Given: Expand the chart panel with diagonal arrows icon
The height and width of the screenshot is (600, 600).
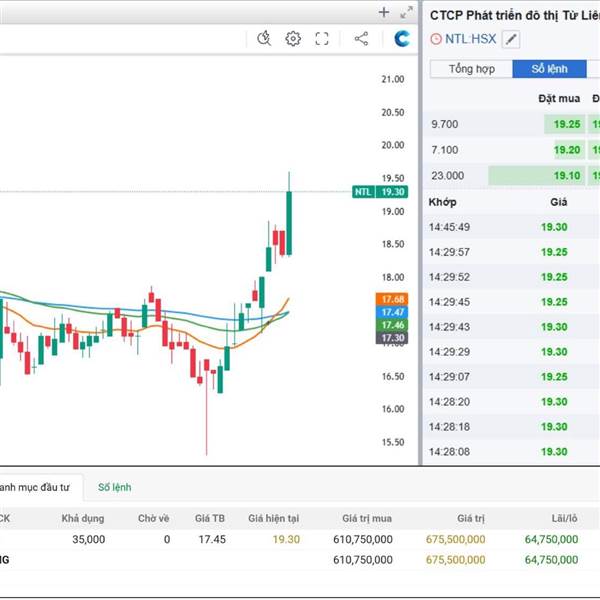Looking at the screenshot, I should 406,12.
